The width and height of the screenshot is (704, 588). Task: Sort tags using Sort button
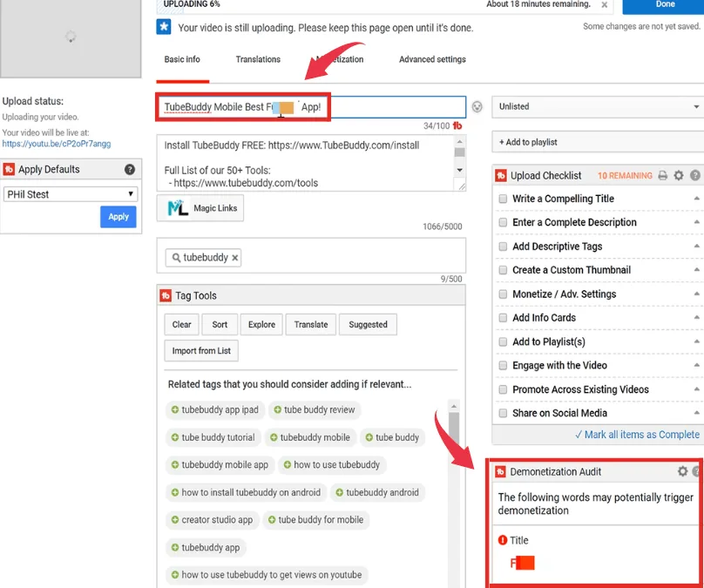[x=220, y=325]
